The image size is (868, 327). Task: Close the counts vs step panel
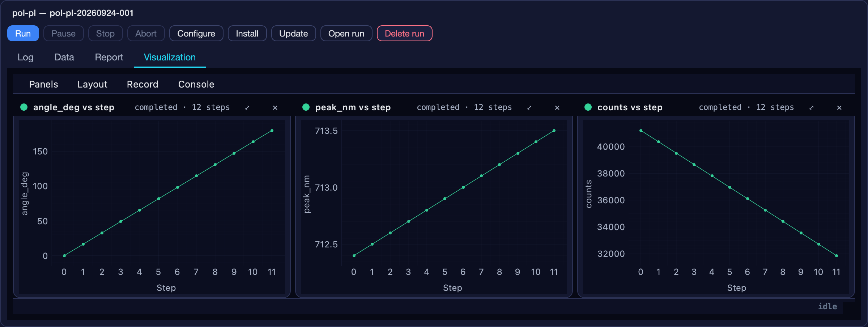point(839,107)
